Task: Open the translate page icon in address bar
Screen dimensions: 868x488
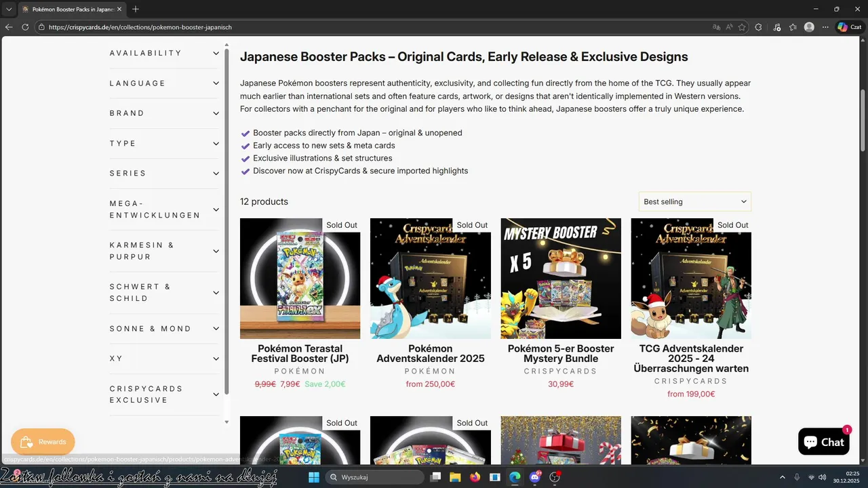Action: 717,27
